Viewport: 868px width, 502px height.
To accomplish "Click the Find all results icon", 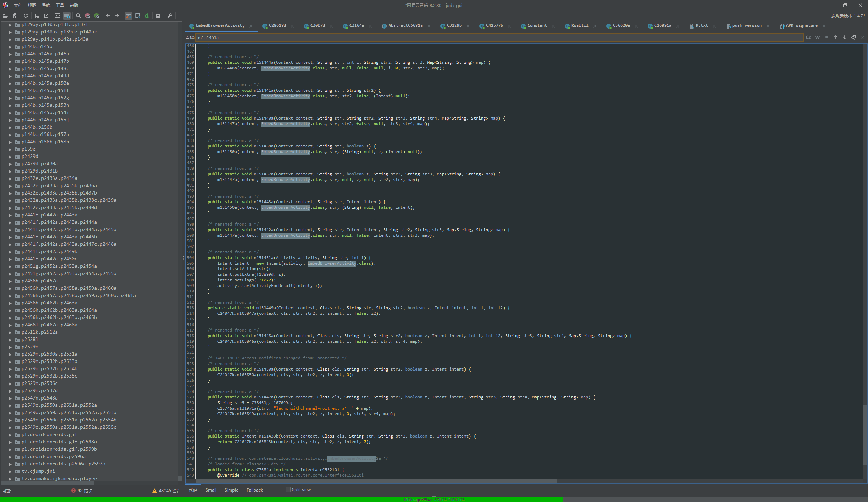I will pyautogui.click(x=854, y=37).
